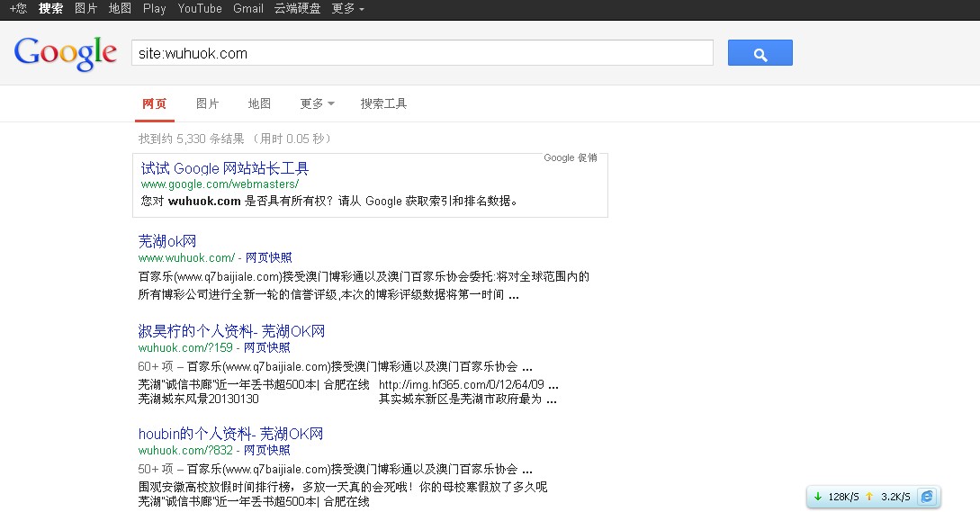Viewport: 980px width, 512px height.
Task: Open 图片 in the top black bar
Action: (85, 9)
